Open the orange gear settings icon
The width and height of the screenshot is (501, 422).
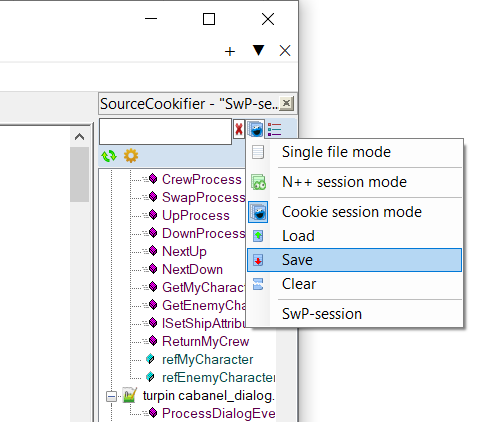[131, 156]
